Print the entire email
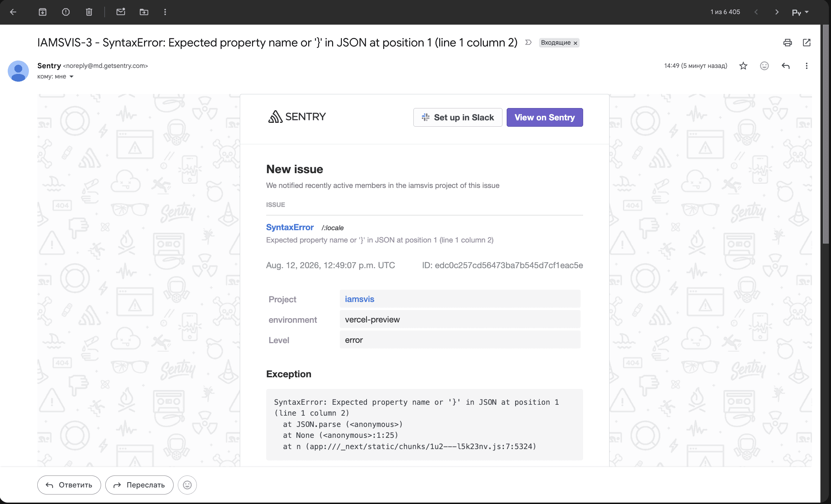 click(788, 43)
